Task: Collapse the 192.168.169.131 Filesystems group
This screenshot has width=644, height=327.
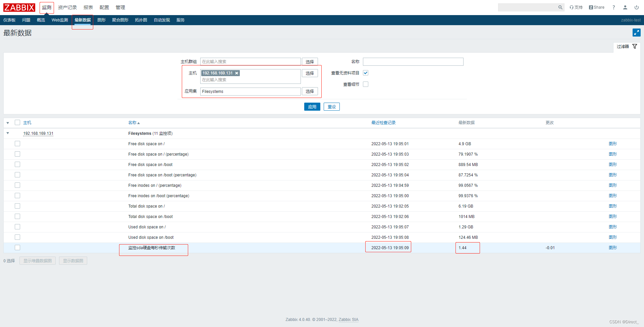Action: coord(8,133)
